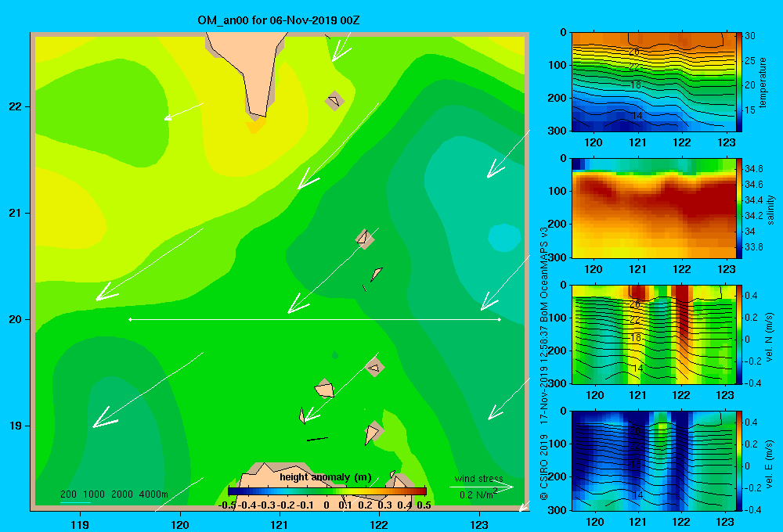Click the vel. E color scale bar
The image size is (783, 532).
pyautogui.click(x=738, y=461)
